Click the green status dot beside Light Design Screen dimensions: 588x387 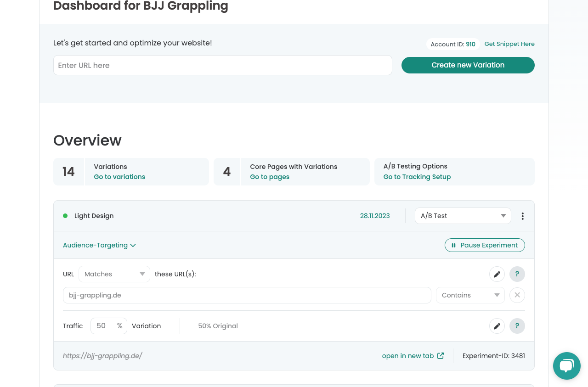(65, 216)
